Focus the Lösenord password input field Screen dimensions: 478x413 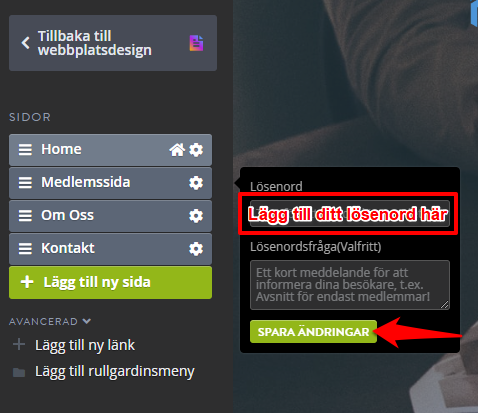coord(350,214)
